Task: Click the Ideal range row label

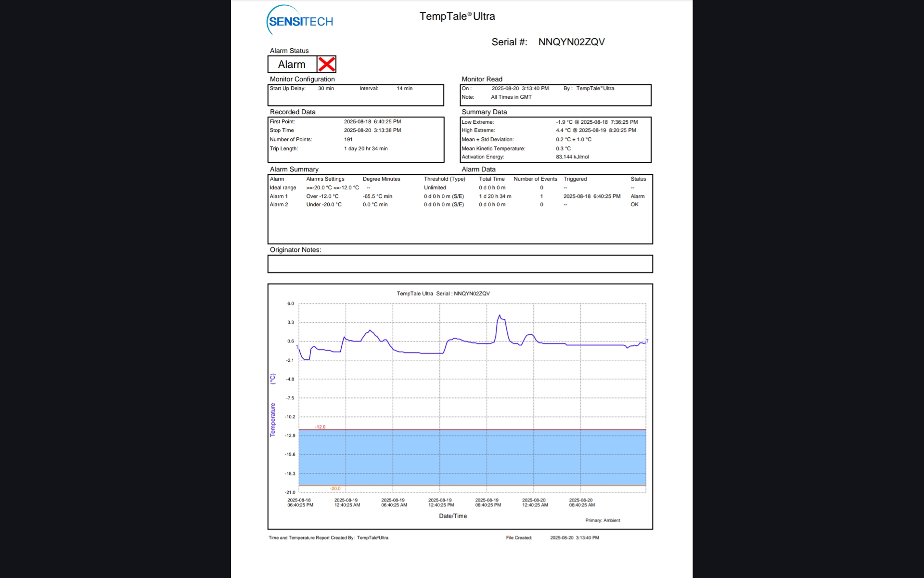Action: point(282,188)
